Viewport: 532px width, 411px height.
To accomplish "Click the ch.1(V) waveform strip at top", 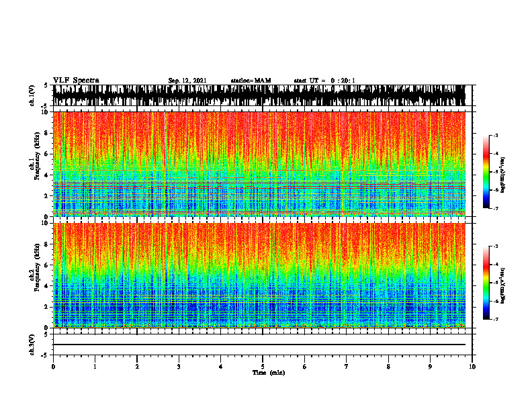I will pos(259,95).
